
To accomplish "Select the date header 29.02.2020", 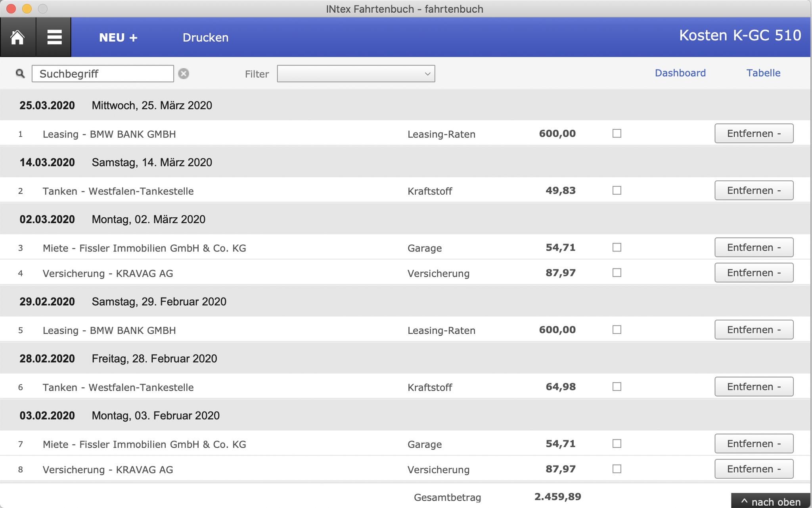I will pyautogui.click(x=47, y=302).
